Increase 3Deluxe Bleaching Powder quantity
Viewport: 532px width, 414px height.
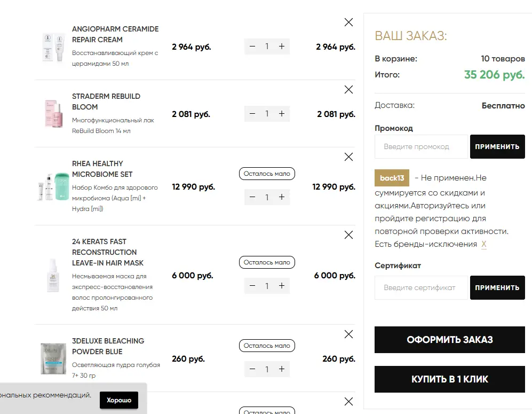pos(282,369)
